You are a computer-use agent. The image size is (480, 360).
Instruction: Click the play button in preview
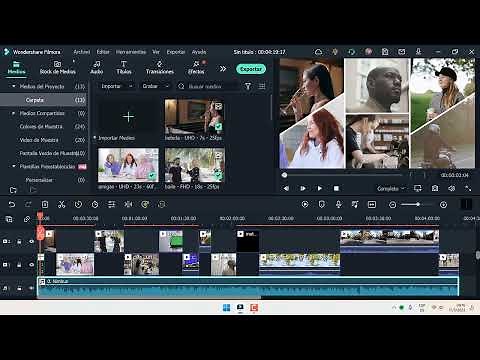[x=320, y=188]
